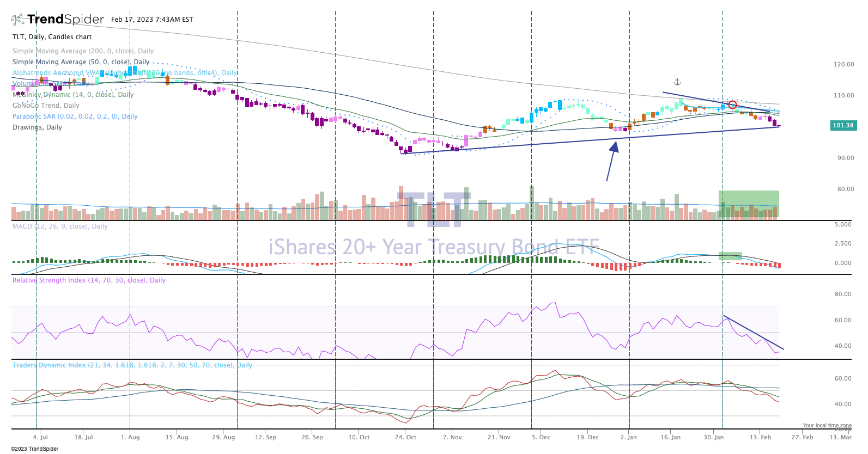Open the Simple Moving Average 200 legend entry
The height and width of the screenshot is (454, 868).
(83, 51)
